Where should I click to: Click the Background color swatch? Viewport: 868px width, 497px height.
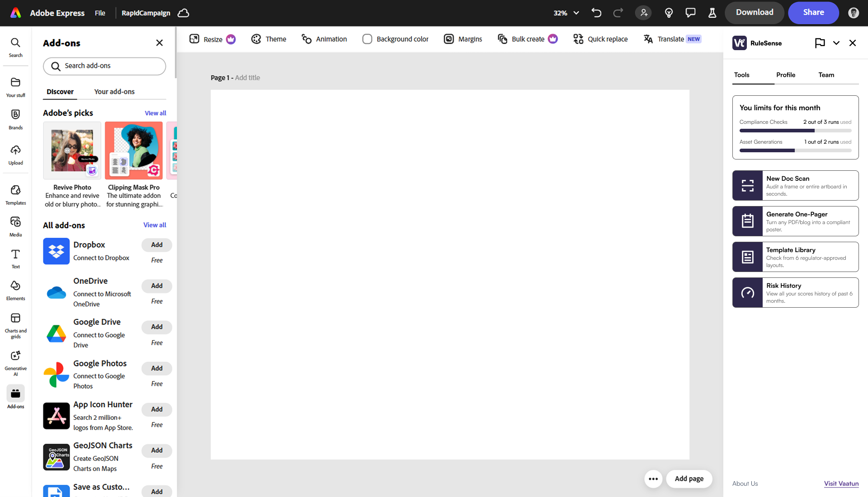367,39
